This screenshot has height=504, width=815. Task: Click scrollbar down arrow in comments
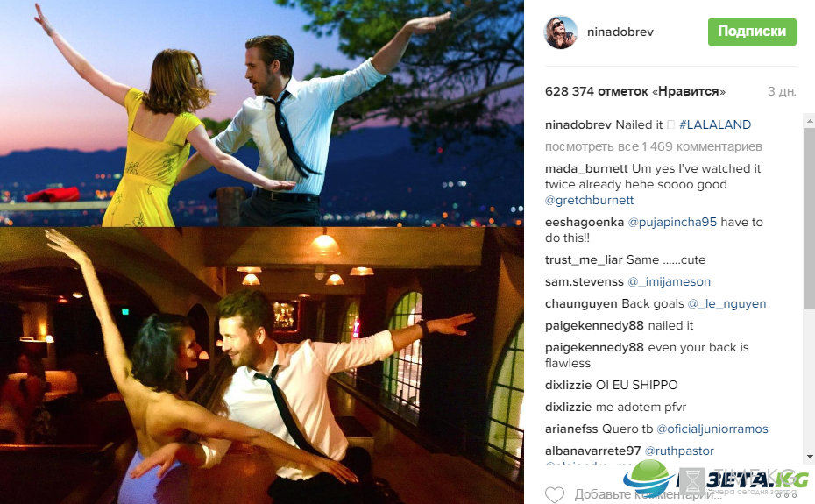809,457
